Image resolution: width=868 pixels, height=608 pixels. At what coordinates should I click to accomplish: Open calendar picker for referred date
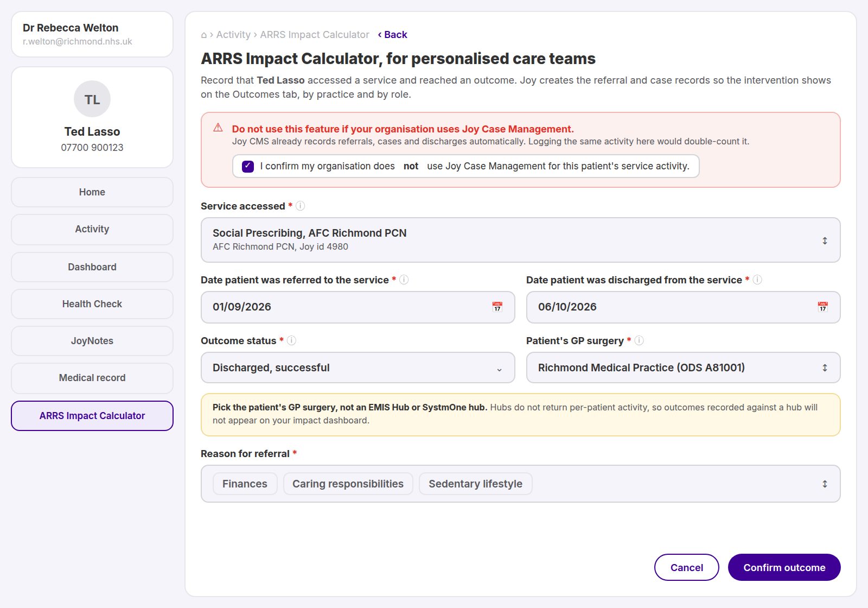497,307
